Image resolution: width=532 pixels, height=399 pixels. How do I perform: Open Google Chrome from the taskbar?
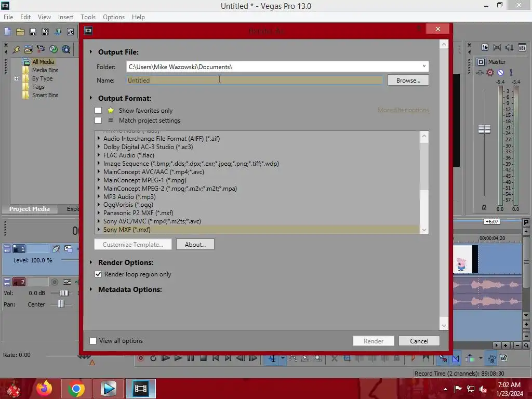76,389
